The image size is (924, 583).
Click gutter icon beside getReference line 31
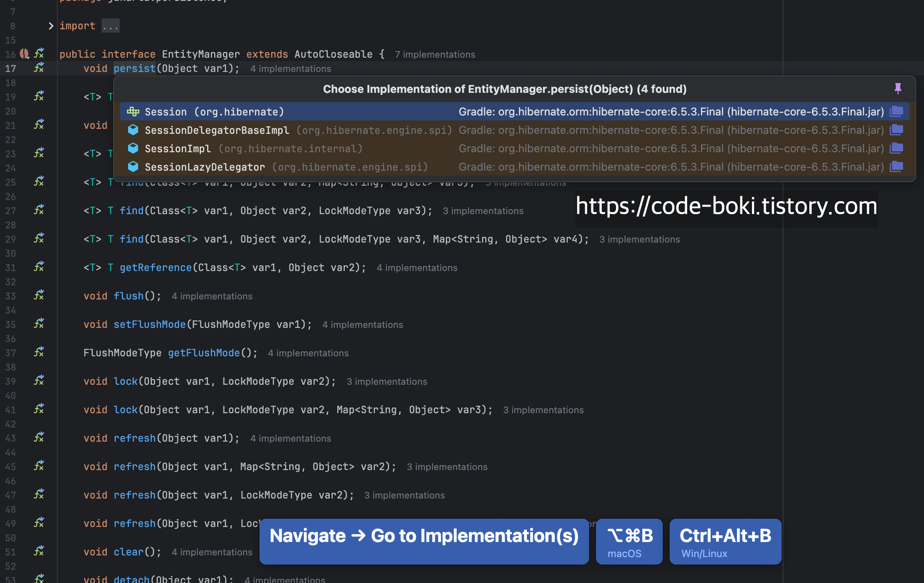click(x=39, y=267)
